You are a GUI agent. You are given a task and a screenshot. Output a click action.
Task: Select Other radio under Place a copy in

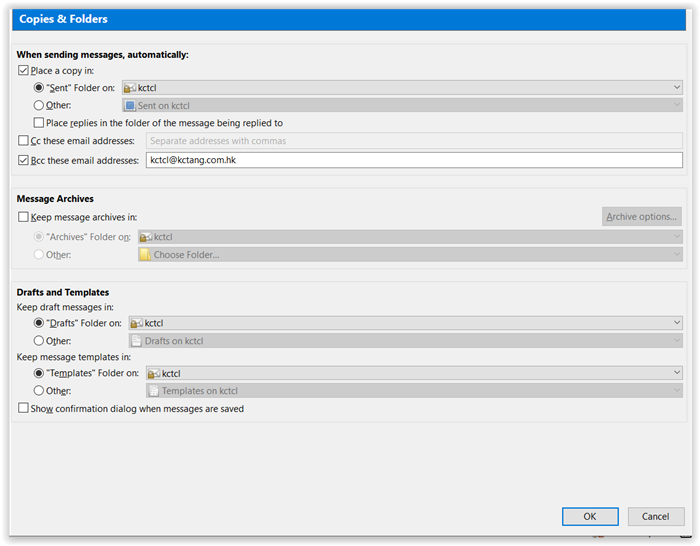click(x=39, y=105)
